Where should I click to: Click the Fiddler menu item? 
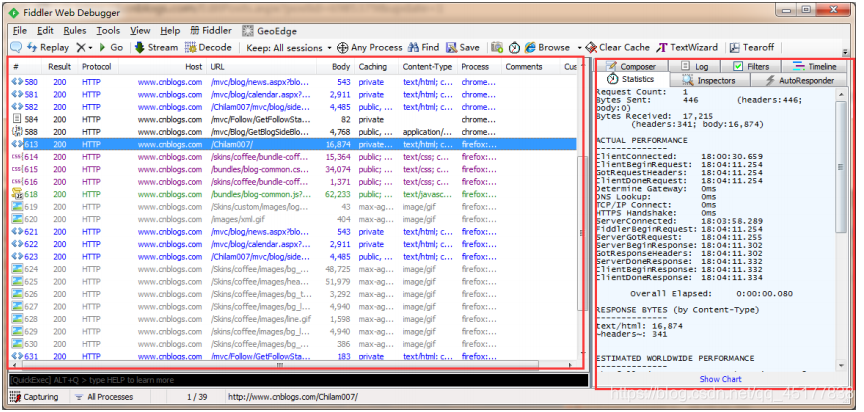click(x=211, y=31)
